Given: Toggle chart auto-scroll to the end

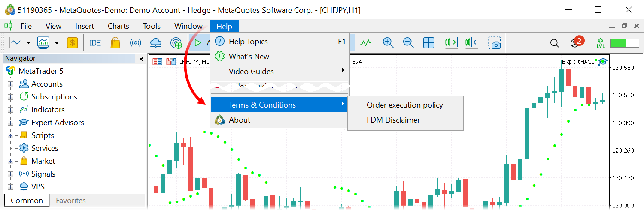Looking at the screenshot, I should coord(451,43).
